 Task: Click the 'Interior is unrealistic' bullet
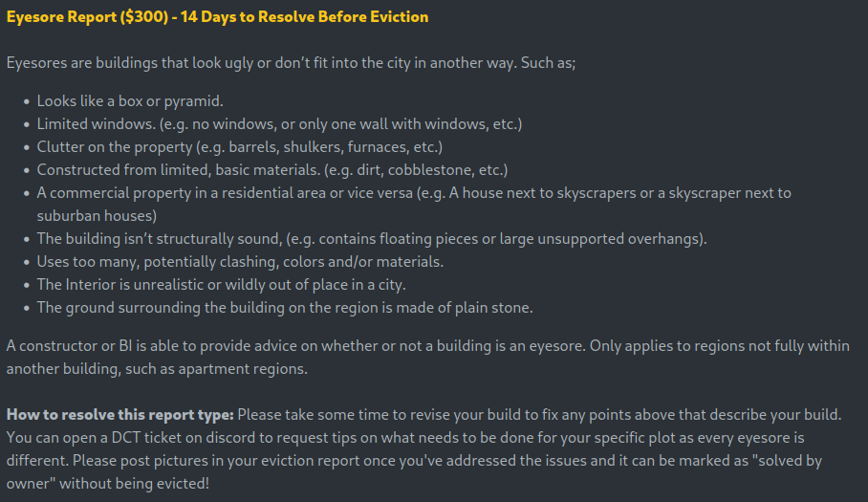pos(222,285)
